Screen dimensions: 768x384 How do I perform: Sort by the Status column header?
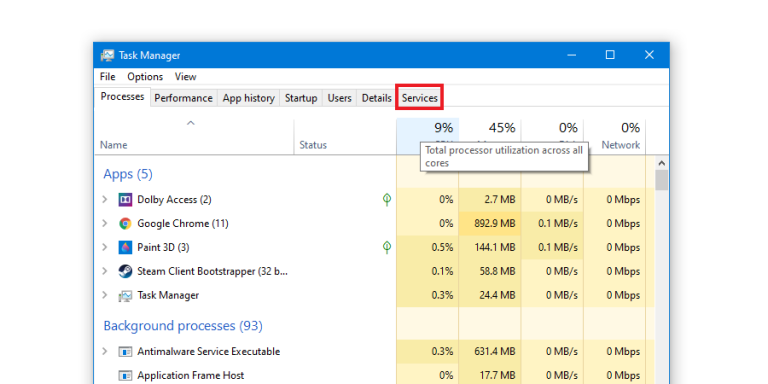[x=345, y=137]
